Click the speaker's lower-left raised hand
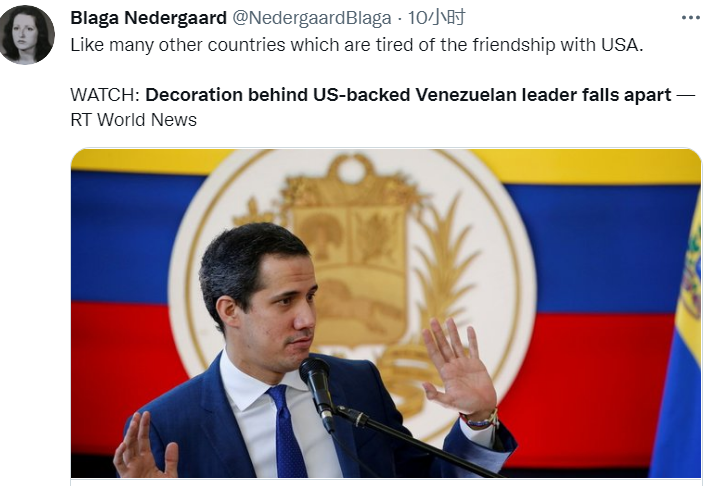The image size is (711, 486). tap(145, 447)
